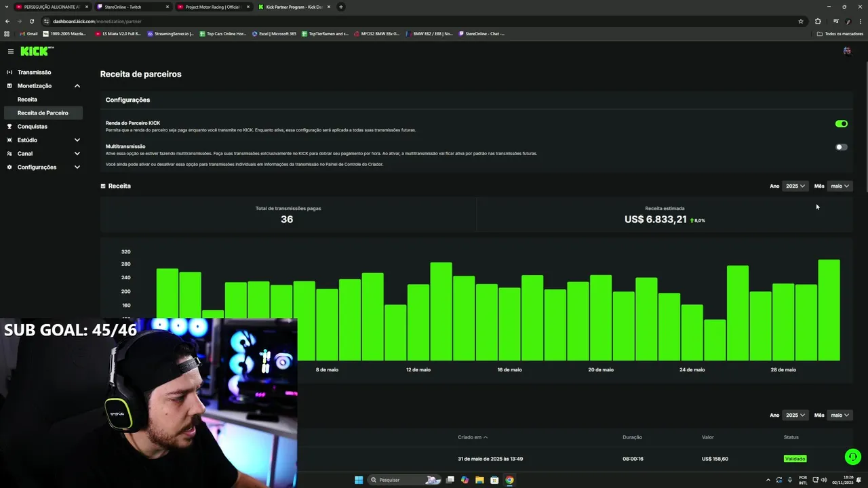Open the LS Miata V2.0 bookmark
Screen dimensions: 868x488
(x=118, y=33)
